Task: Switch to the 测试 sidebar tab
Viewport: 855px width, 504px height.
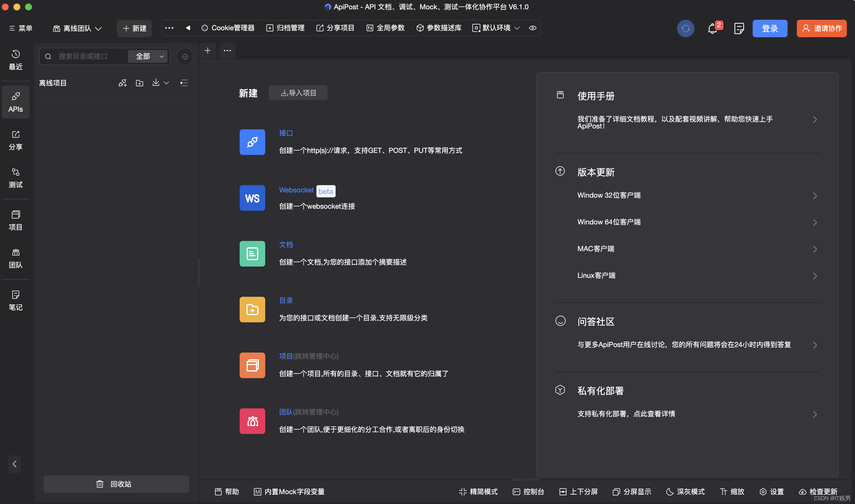Action: pyautogui.click(x=16, y=178)
